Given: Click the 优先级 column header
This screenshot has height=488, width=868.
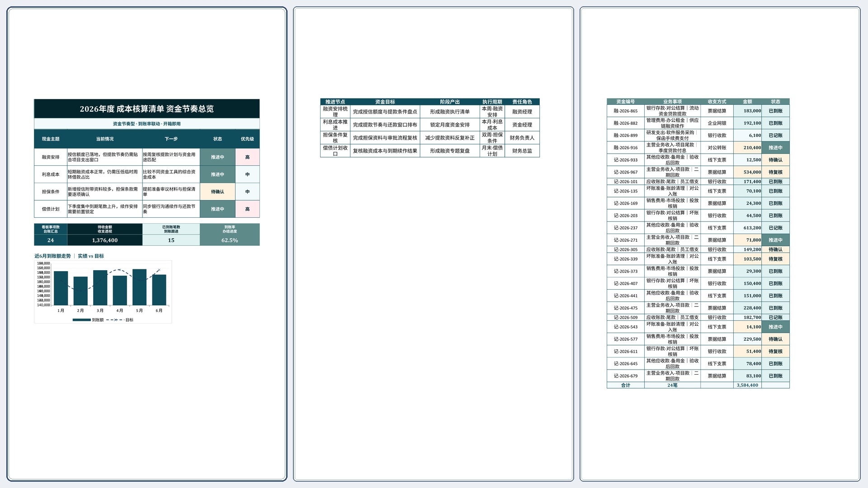Looking at the screenshot, I should pos(247,139).
